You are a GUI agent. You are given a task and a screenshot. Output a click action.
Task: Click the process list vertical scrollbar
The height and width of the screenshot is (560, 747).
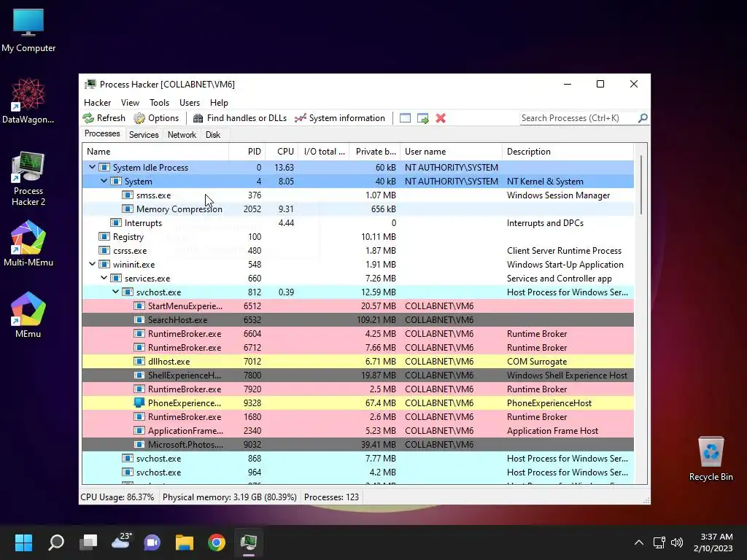tap(640, 184)
